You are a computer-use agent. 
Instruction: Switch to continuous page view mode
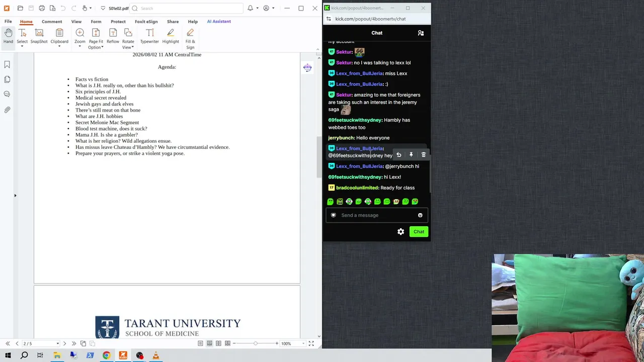click(x=209, y=343)
